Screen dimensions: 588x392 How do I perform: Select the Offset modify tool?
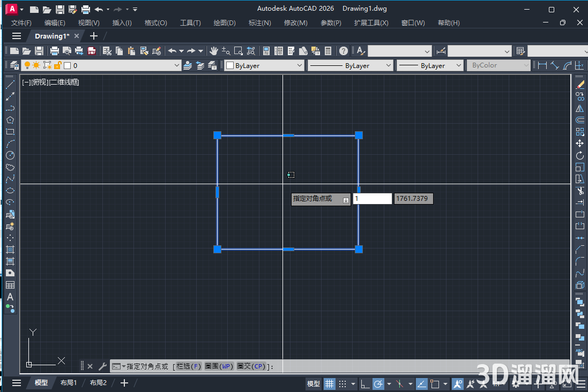[580, 120]
